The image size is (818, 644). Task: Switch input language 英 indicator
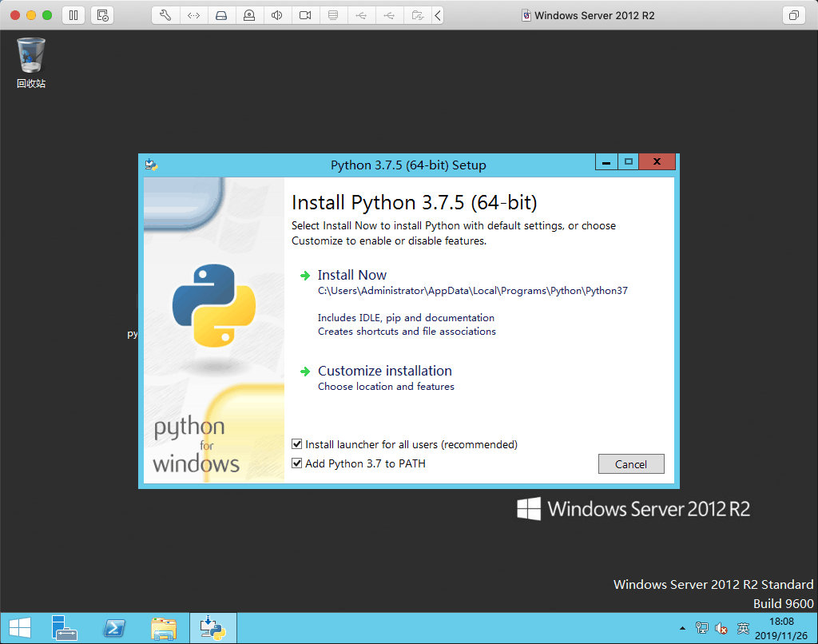point(743,628)
